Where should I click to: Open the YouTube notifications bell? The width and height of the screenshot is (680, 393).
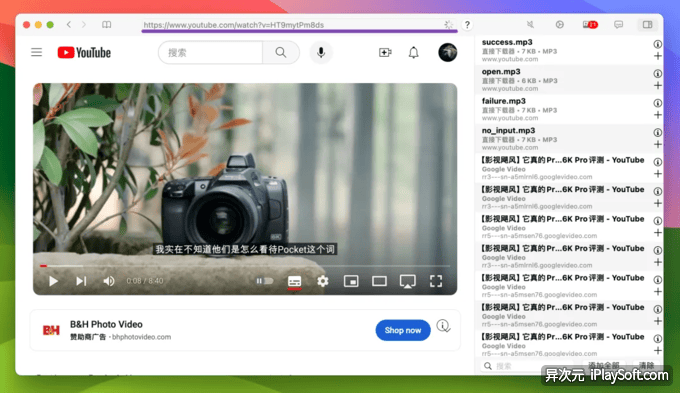coord(414,52)
